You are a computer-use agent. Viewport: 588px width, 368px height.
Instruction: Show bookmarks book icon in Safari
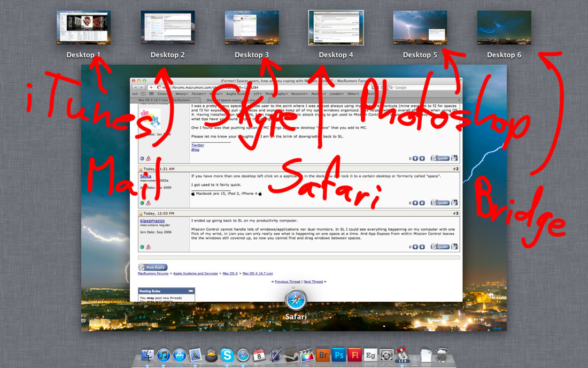pyautogui.click(x=143, y=94)
